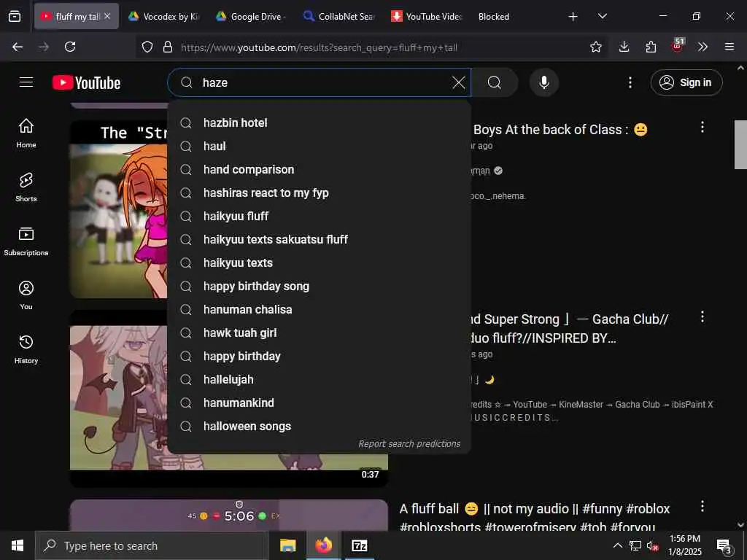Image resolution: width=747 pixels, height=560 pixels.
Task: Switch to the CollabNet Search tab
Action: [338, 16]
